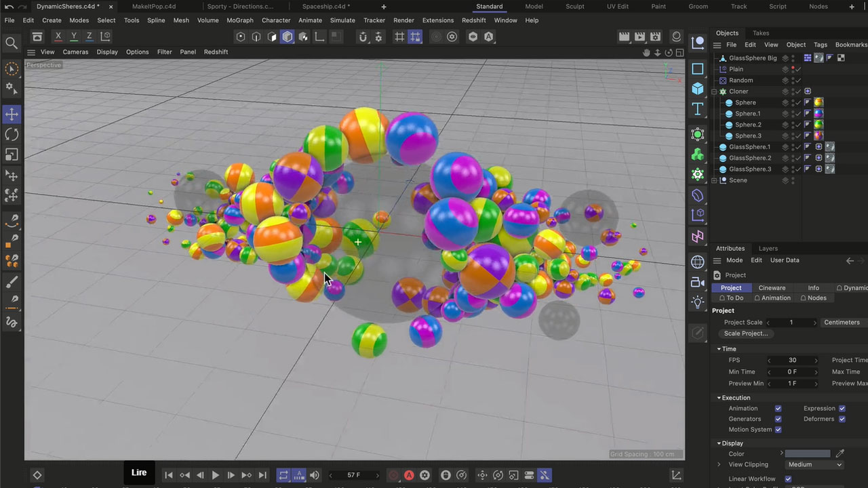868x488 pixels.
Task: Click the Render View icon in top toolbar
Action: [625, 37]
